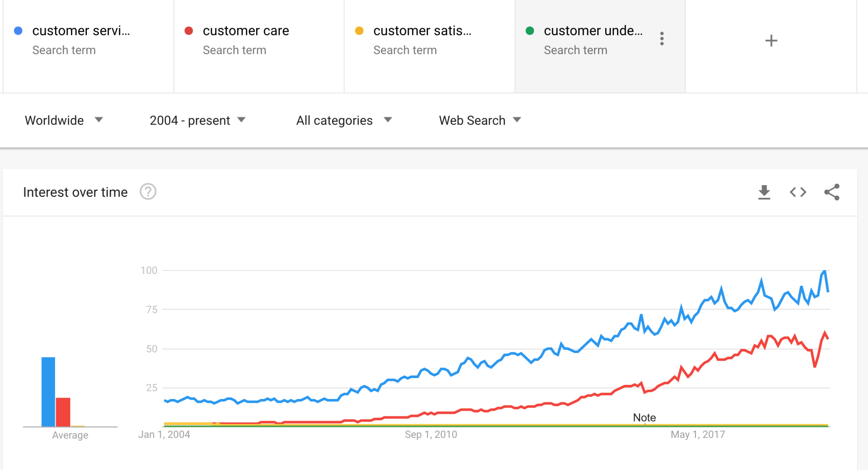Expand the Worldwide location dropdown

(x=61, y=120)
